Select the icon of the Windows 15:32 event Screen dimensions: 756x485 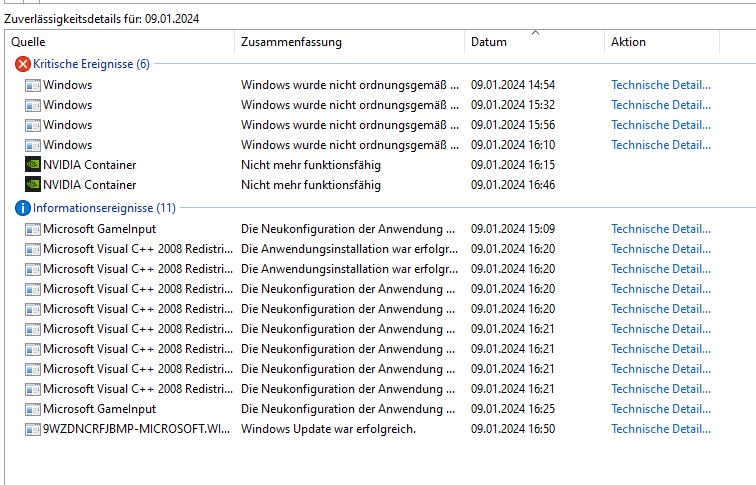33,105
